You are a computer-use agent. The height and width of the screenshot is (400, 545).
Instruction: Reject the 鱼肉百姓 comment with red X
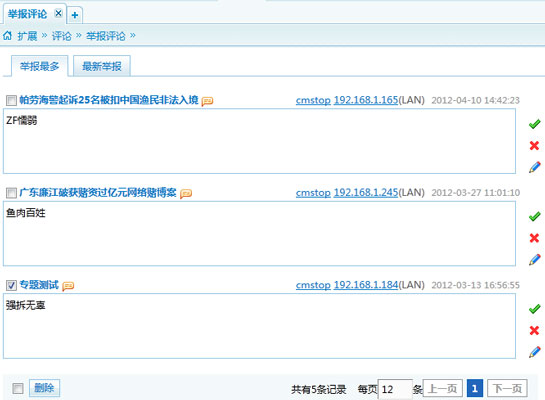pyautogui.click(x=534, y=238)
